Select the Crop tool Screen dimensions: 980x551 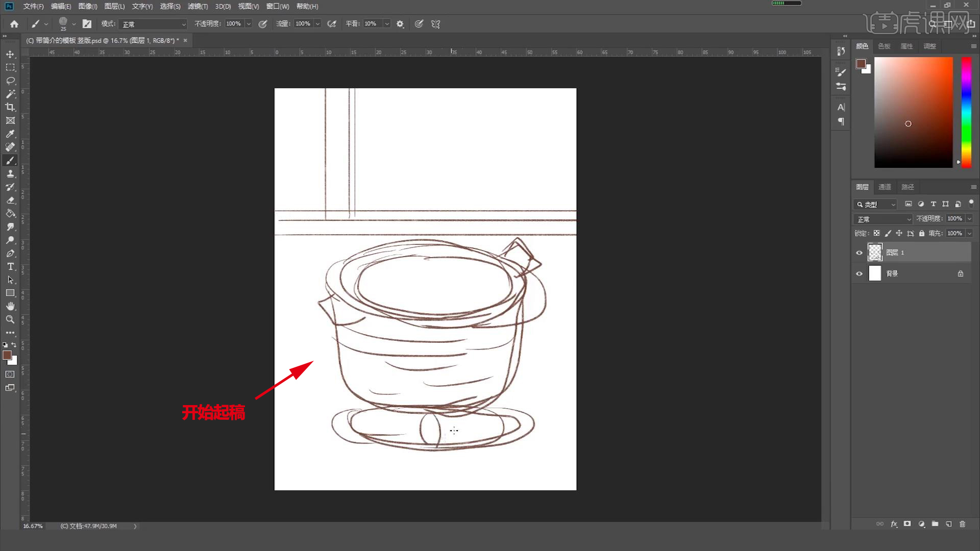pos(10,107)
